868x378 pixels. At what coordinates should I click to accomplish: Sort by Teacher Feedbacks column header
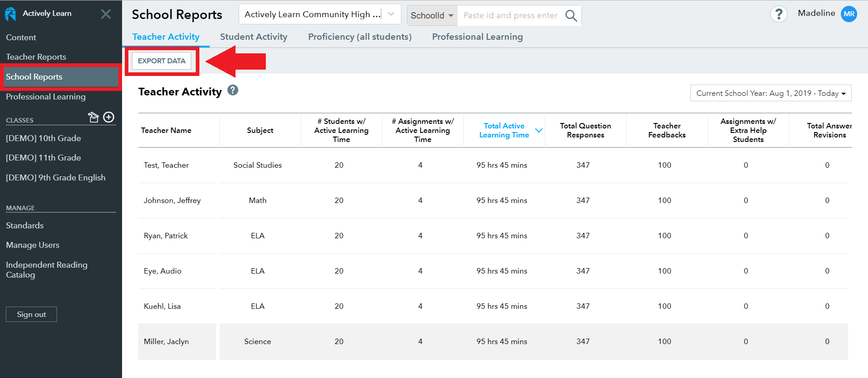pos(667,130)
